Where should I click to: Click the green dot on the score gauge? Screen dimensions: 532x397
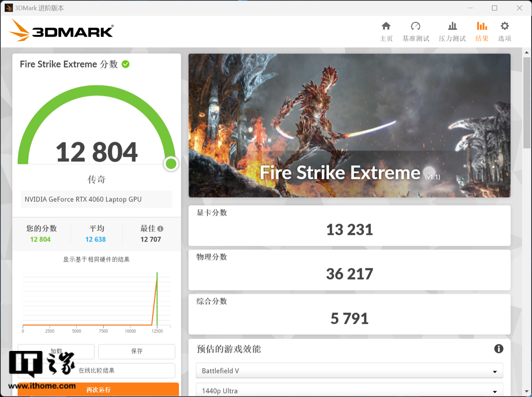coord(171,164)
